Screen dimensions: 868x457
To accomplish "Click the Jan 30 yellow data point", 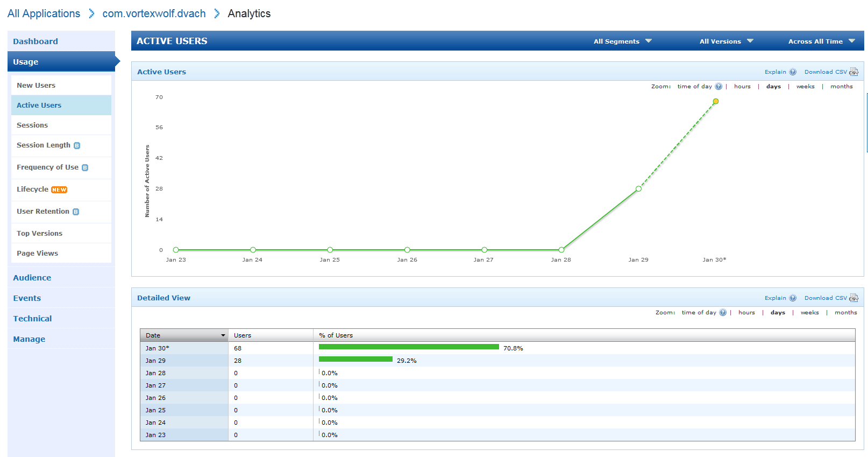I will coord(715,101).
